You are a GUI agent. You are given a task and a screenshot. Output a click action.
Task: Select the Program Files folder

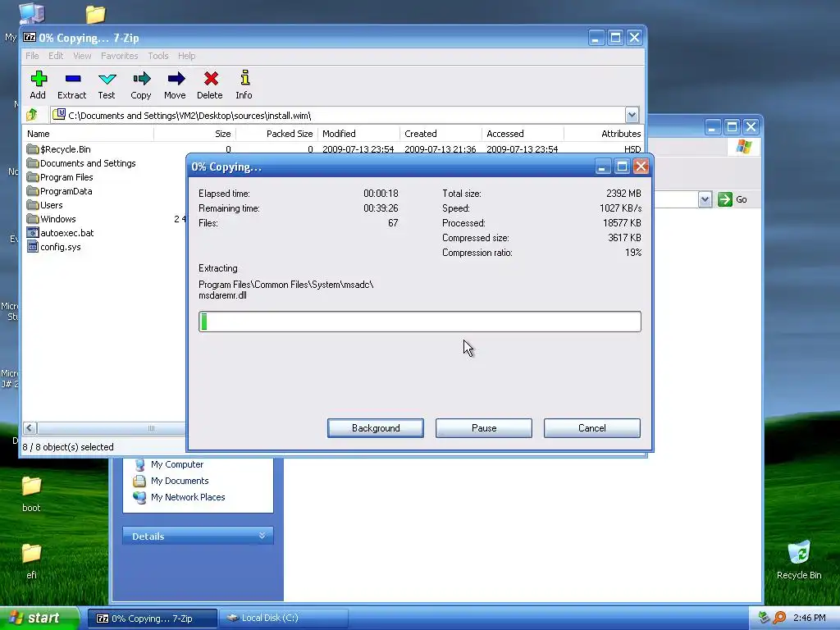(60, 177)
